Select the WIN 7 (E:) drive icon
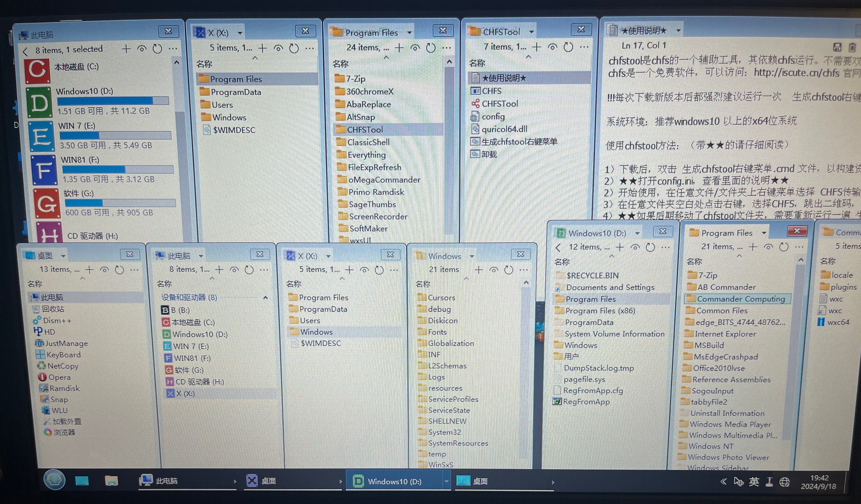The height and width of the screenshot is (504, 861). [x=42, y=136]
